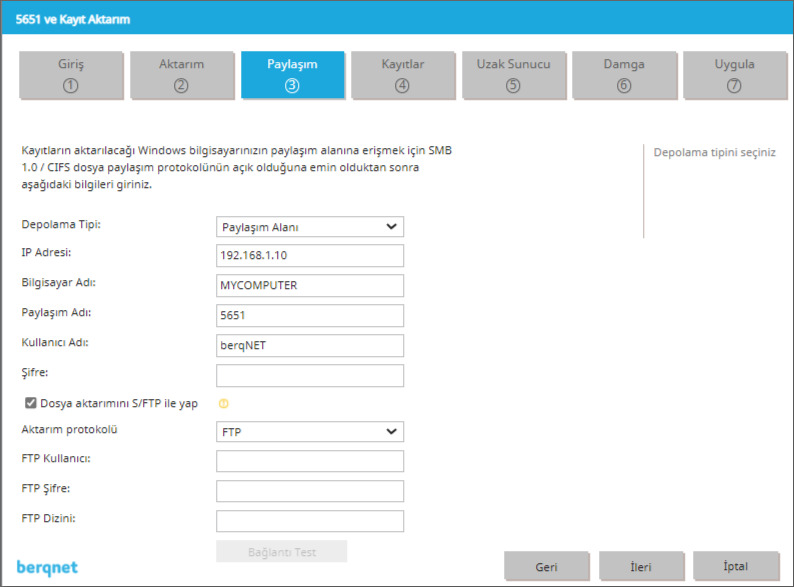The height and width of the screenshot is (587, 794).
Task: Go to the Giriş step tab
Action: point(71,74)
